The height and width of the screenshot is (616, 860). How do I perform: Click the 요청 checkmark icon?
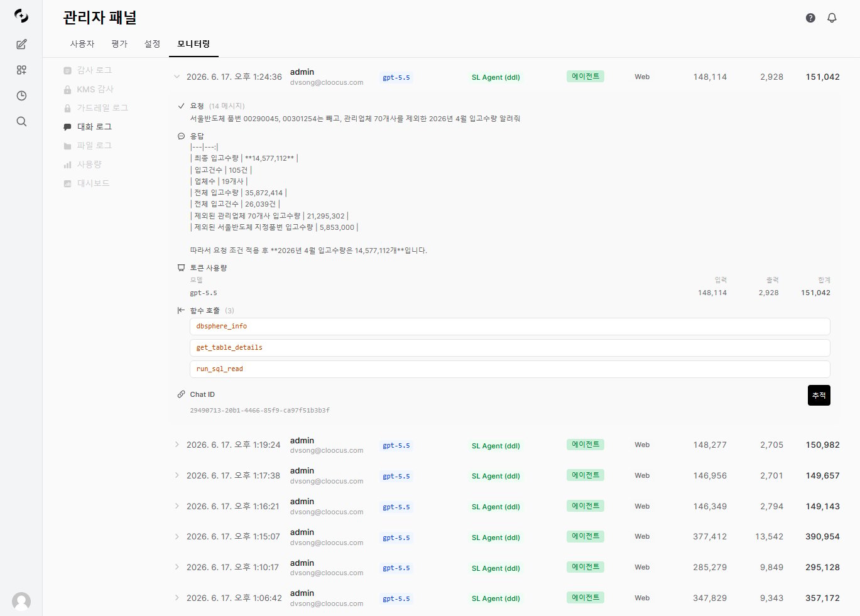click(181, 106)
